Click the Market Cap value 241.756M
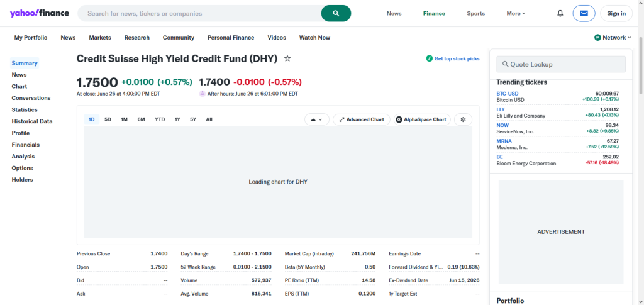The width and height of the screenshot is (644, 305). pos(363,253)
